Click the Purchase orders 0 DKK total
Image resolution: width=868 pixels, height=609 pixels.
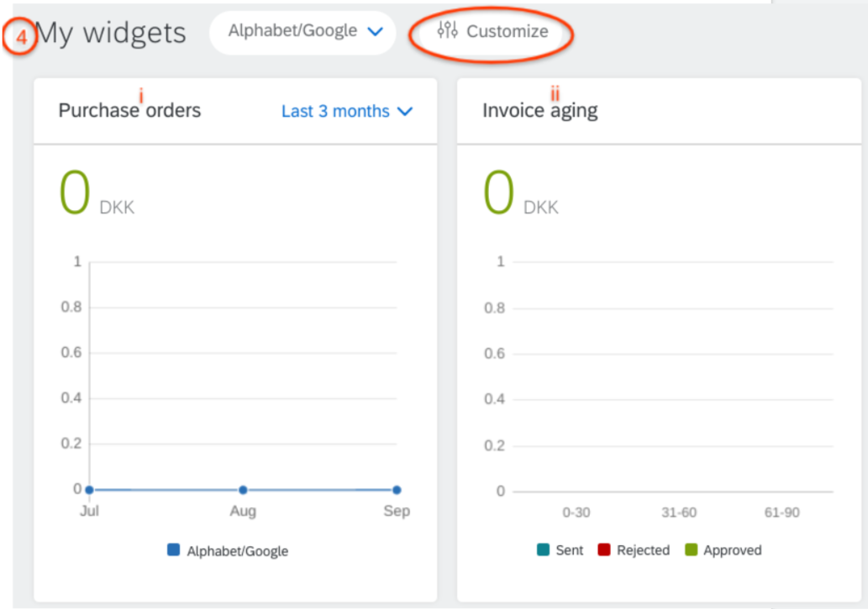(97, 193)
